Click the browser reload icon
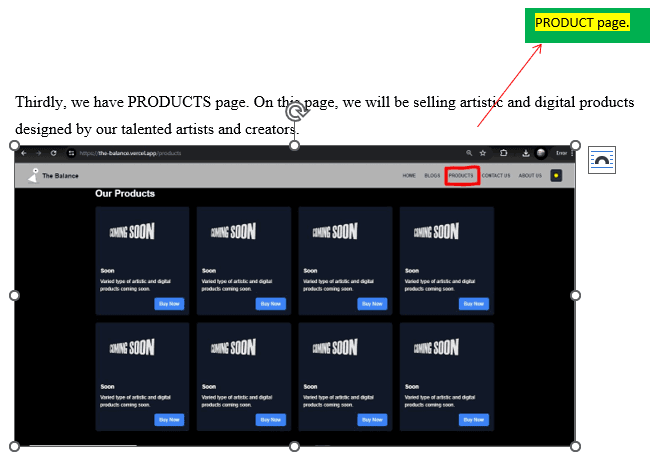650x457 pixels. pos(53,153)
